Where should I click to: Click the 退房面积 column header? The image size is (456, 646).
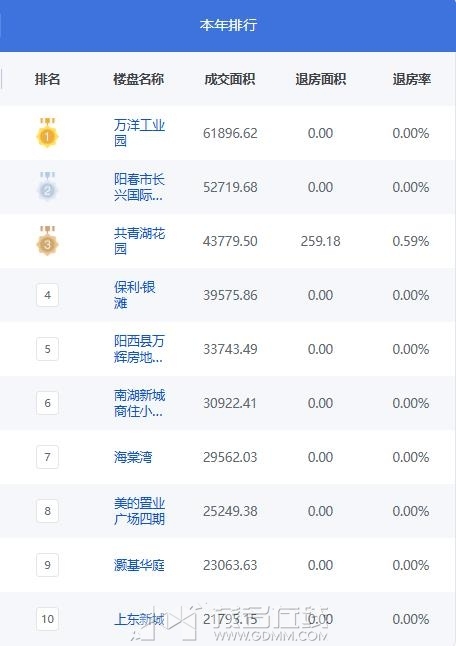point(320,79)
